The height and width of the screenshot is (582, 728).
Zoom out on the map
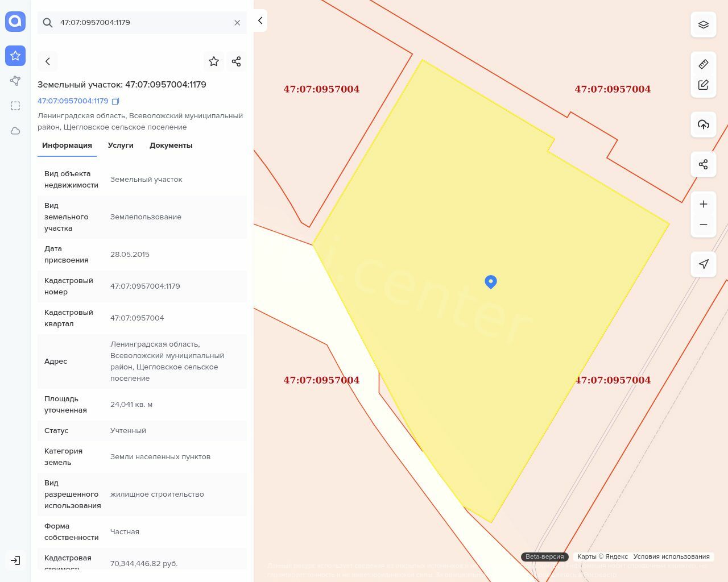(x=704, y=225)
